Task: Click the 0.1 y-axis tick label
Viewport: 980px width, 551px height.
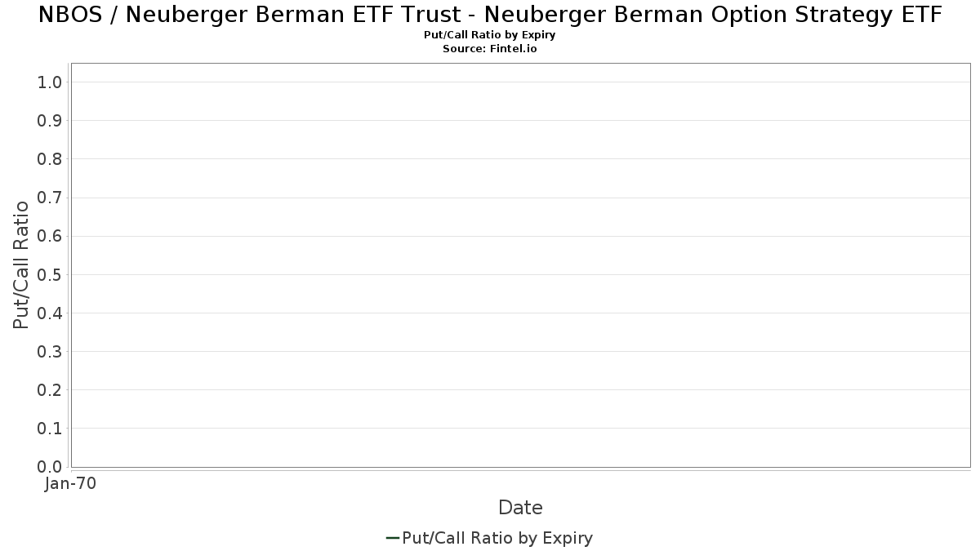Action: tap(50, 428)
